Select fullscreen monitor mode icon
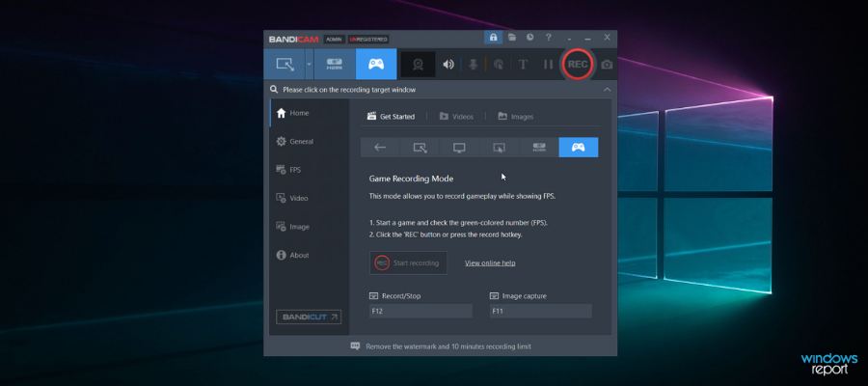The height and width of the screenshot is (386, 868). click(459, 148)
